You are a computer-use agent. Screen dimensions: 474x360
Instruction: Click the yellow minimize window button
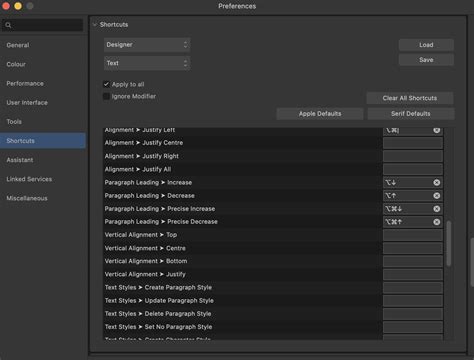pos(18,6)
